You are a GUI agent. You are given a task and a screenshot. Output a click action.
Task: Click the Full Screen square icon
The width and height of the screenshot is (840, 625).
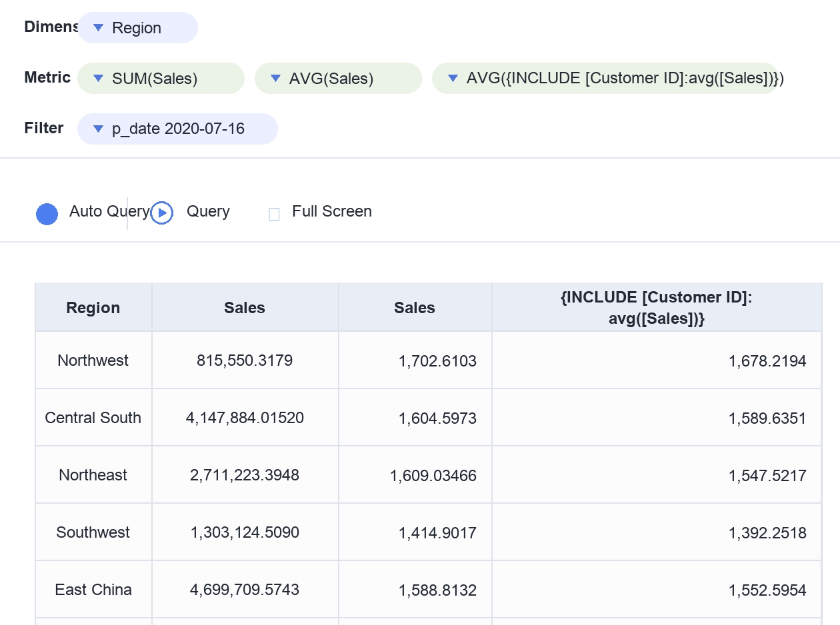[x=274, y=214]
